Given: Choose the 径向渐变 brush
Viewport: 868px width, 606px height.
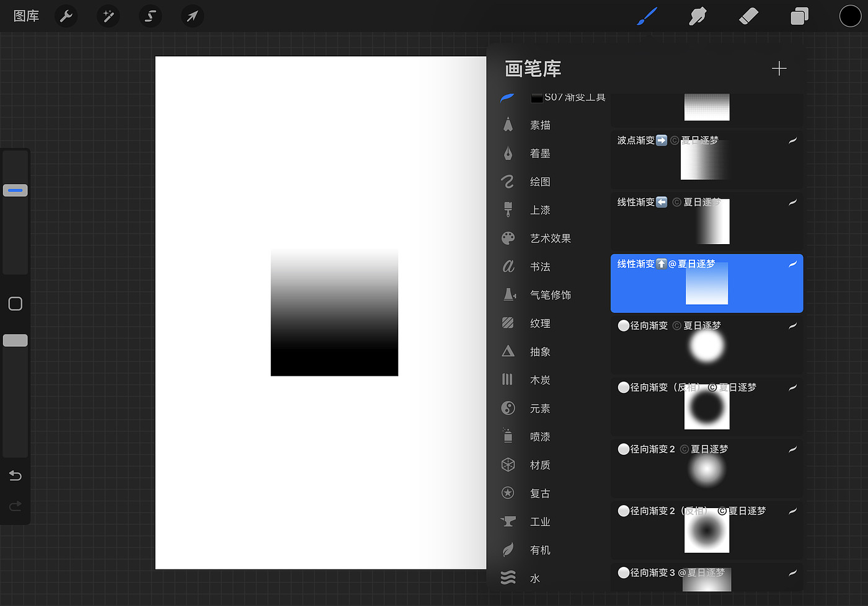Looking at the screenshot, I should pos(706,345).
